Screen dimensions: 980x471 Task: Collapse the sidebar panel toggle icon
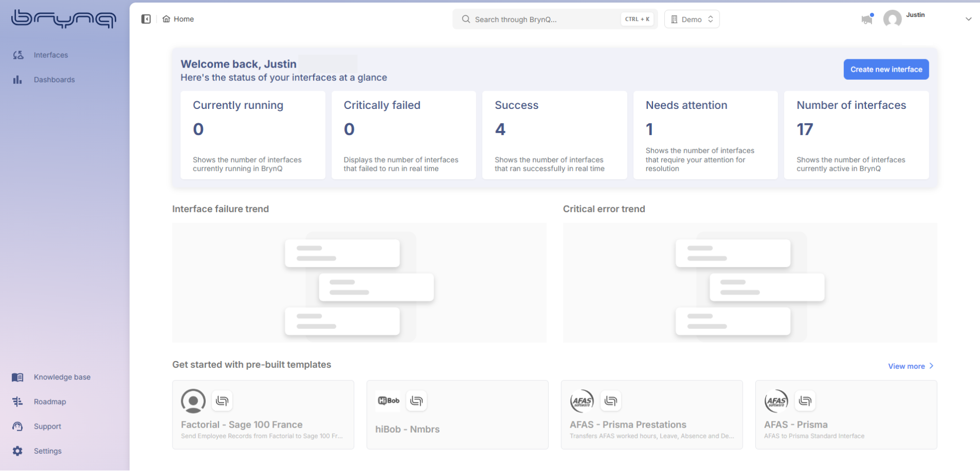pos(146,19)
